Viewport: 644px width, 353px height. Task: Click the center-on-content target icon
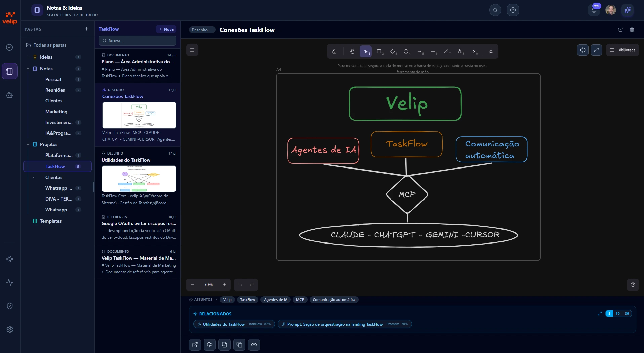coord(583,50)
